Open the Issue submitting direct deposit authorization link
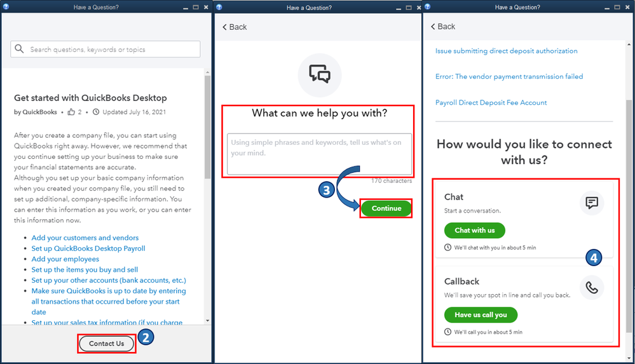This screenshot has height=364, width=635. pos(506,51)
